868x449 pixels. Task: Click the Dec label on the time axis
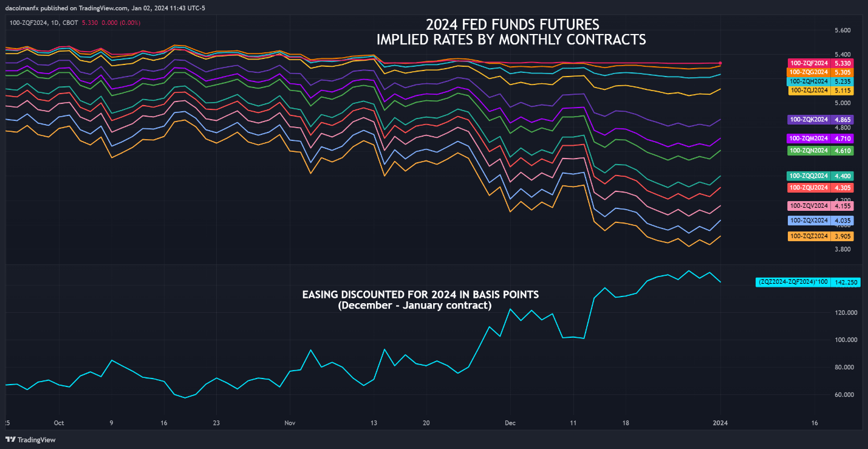tap(510, 422)
